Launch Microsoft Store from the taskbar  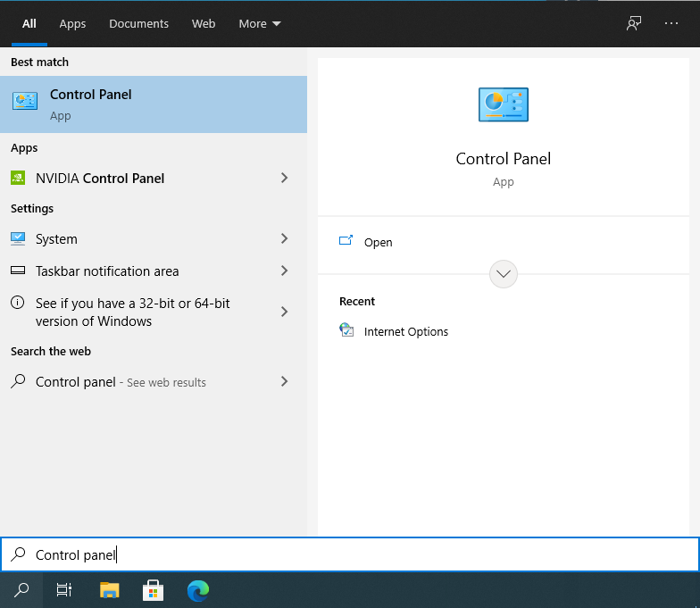(154, 590)
